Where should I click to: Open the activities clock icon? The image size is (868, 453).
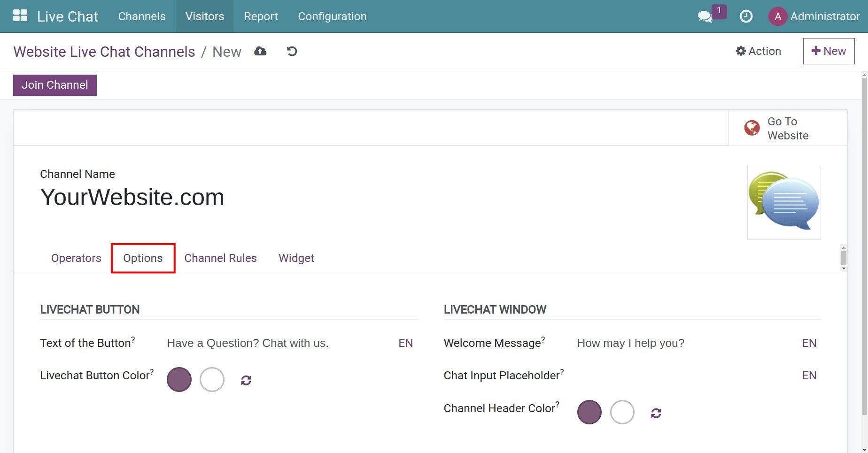(x=746, y=16)
